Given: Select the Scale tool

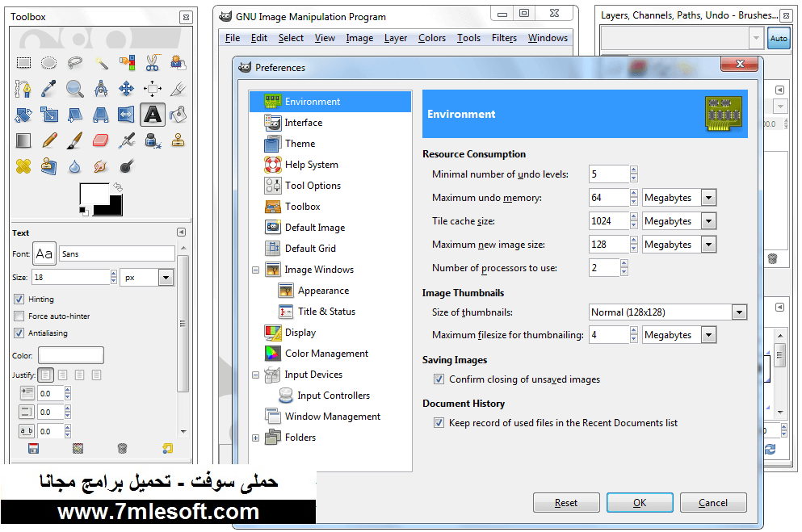Looking at the screenshot, I should coord(49,115).
